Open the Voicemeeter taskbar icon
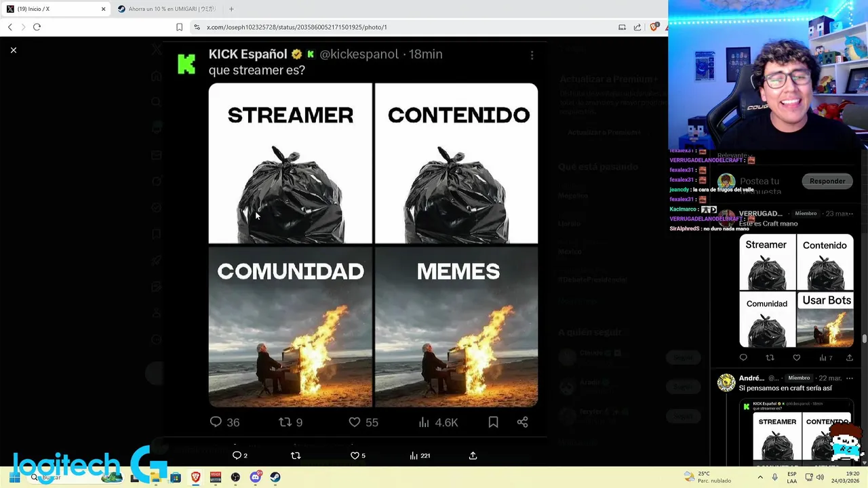Viewport: 868px width, 488px height. point(216,477)
